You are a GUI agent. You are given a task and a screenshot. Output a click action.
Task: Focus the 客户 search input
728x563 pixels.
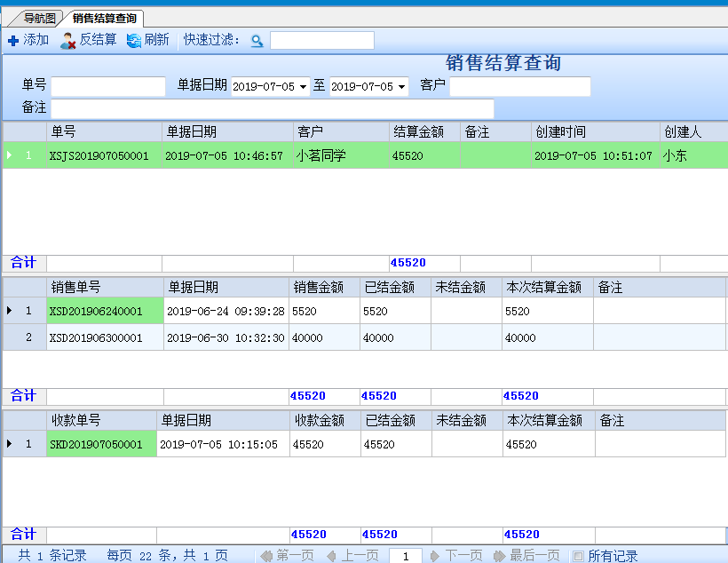tap(520, 86)
